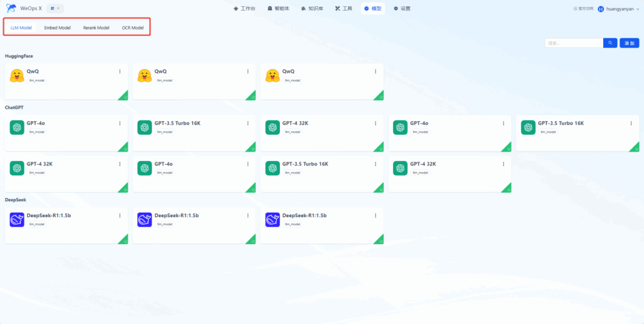Image resolution: width=644 pixels, height=324 pixels.
Task: Click the blue H user avatar
Action: tap(601, 9)
